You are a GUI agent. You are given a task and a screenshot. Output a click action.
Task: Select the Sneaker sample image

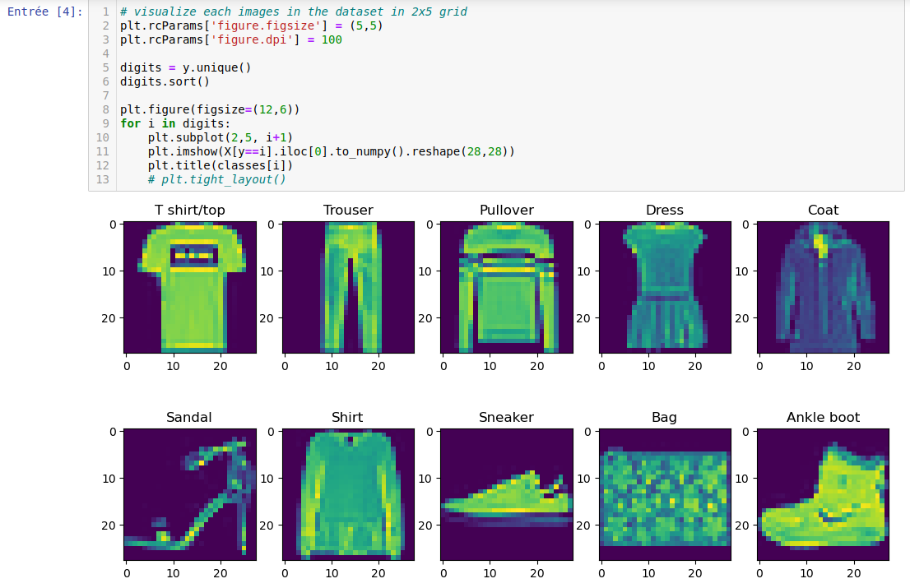tap(506, 494)
